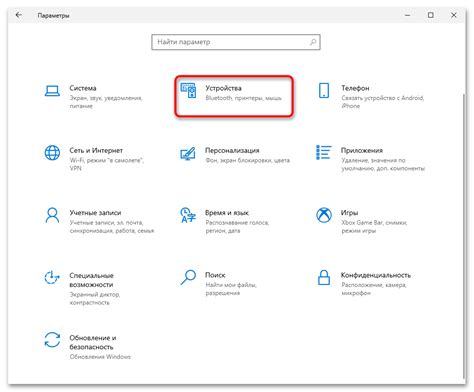
Task: Open the Конфиденциальность category title
Action: [376, 275]
